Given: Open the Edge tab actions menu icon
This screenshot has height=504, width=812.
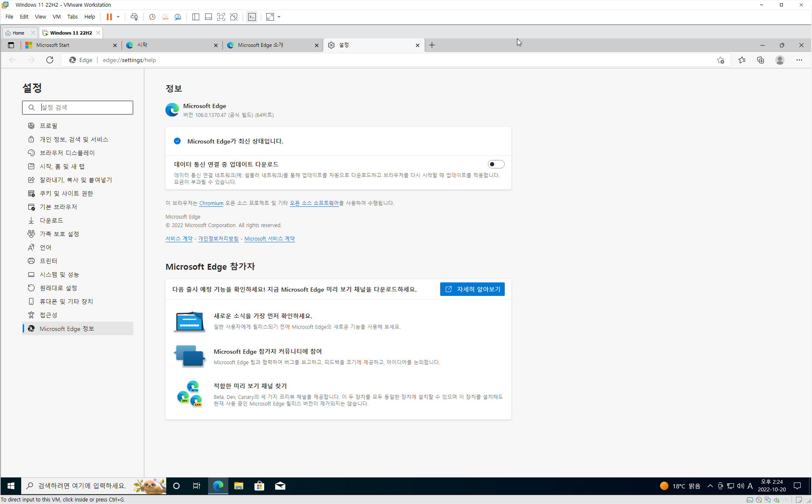Looking at the screenshot, I should 11,45.
